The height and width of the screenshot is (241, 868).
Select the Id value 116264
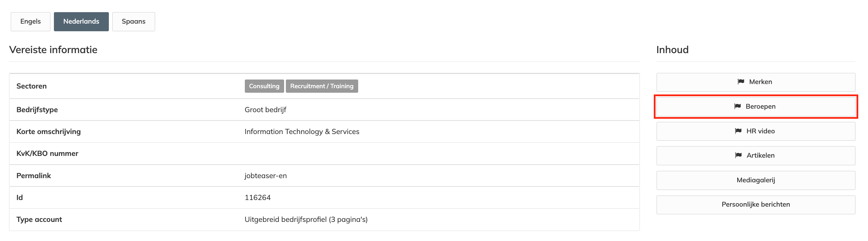(258, 198)
